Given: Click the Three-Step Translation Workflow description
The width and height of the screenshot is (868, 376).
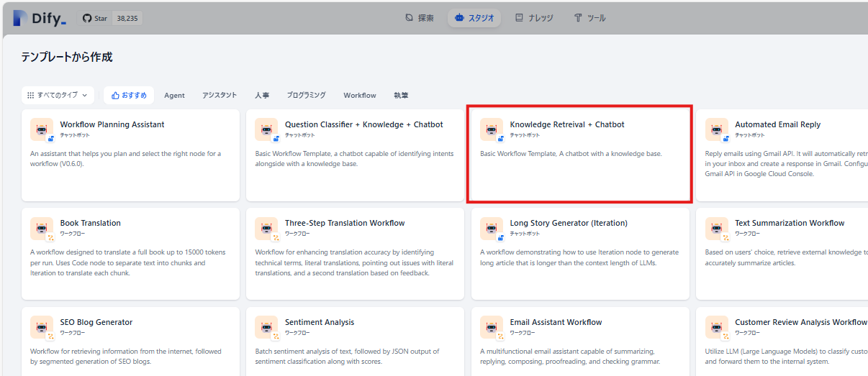Looking at the screenshot, I should (x=354, y=263).
